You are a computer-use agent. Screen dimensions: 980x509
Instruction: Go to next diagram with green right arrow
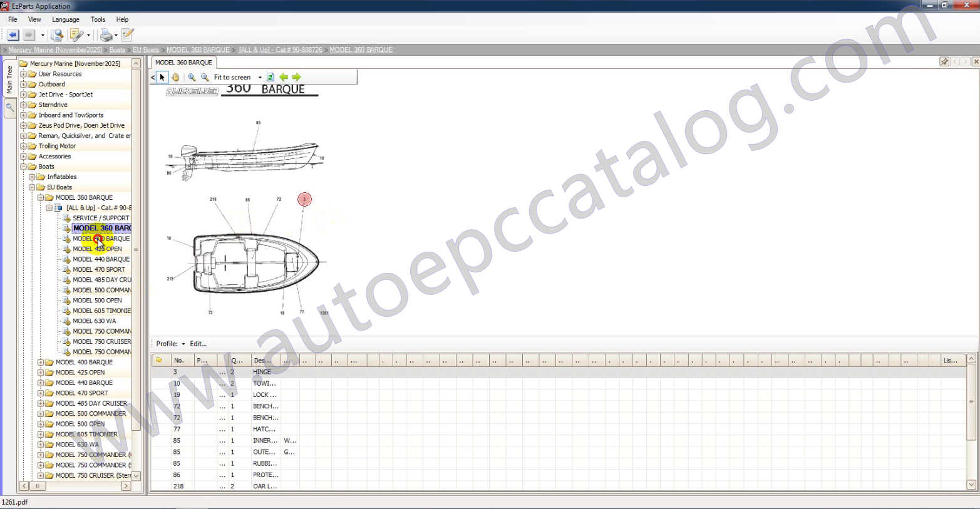[x=297, y=77]
